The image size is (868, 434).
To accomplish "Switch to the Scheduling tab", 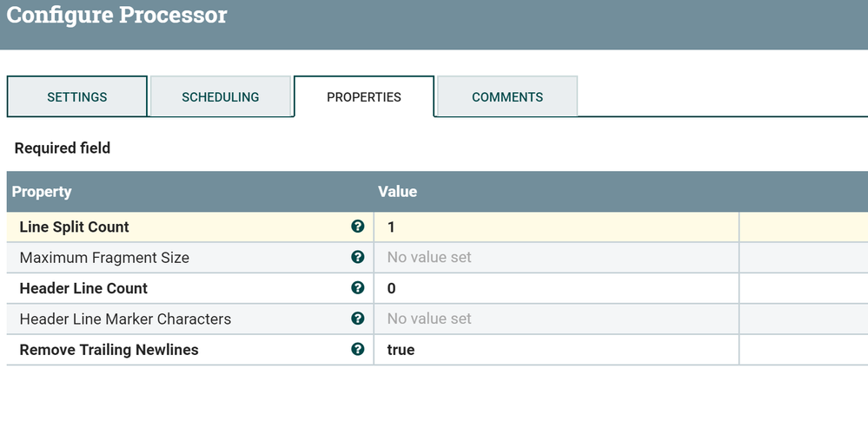I will pos(220,97).
